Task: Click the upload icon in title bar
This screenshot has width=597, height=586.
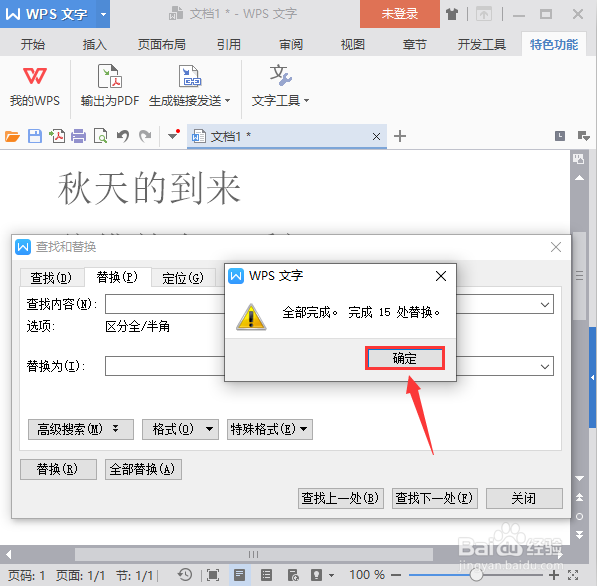Action: [x=484, y=14]
